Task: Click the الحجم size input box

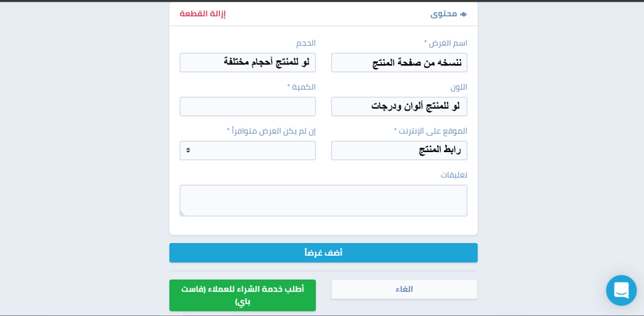Action: pos(248,63)
